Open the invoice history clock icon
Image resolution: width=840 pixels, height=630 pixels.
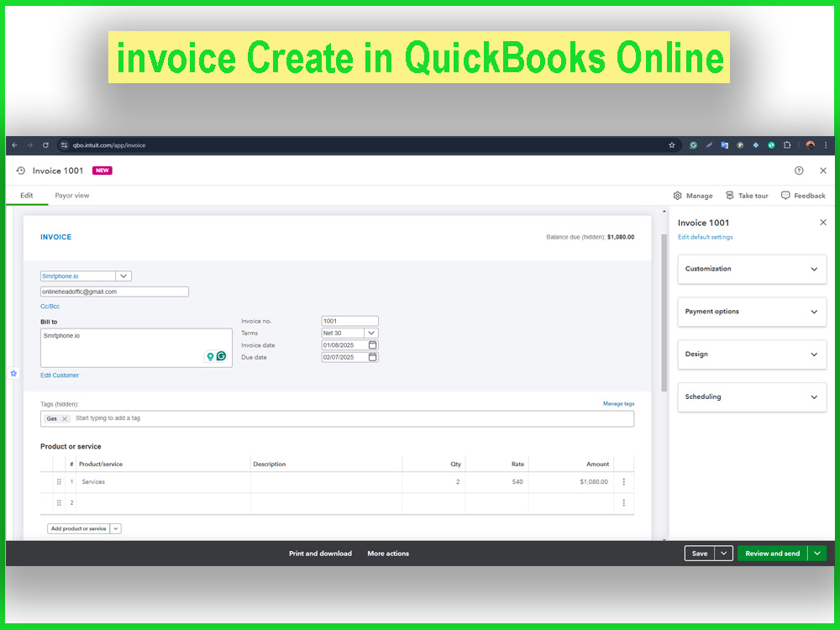(20, 171)
